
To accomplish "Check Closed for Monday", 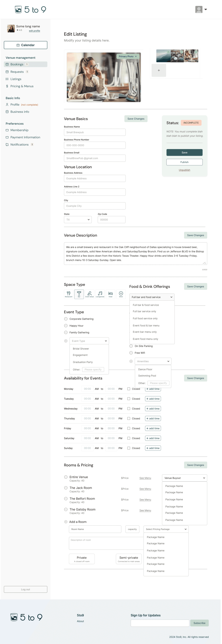I will tap(129, 389).
